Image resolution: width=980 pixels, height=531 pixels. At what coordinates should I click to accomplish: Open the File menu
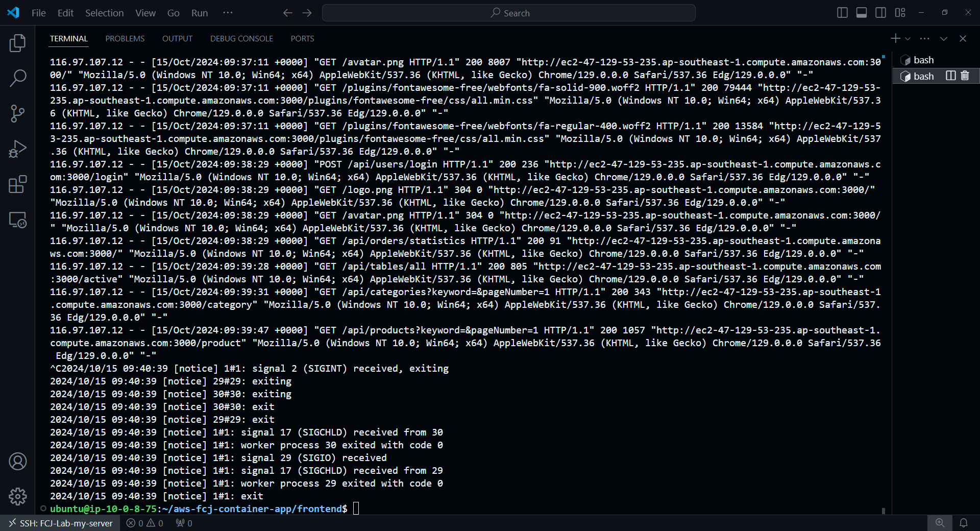[x=39, y=13]
